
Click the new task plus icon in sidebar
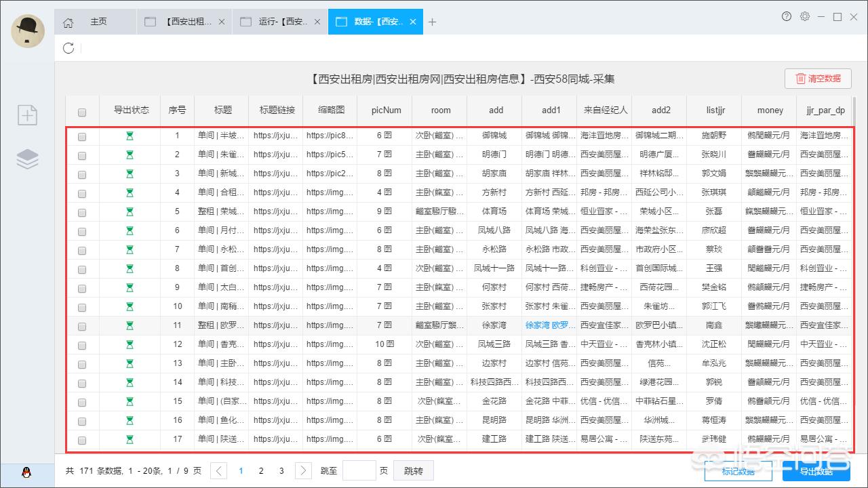click(27, 115)
